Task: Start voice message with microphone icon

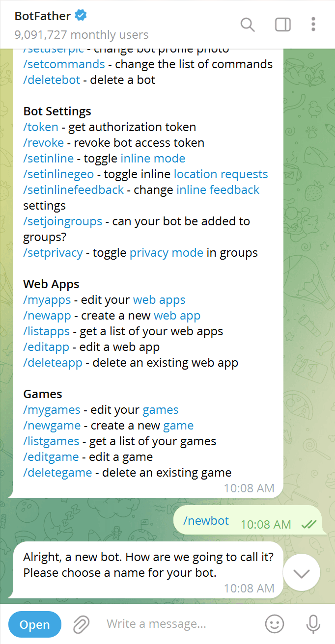Action: point(313,624)
